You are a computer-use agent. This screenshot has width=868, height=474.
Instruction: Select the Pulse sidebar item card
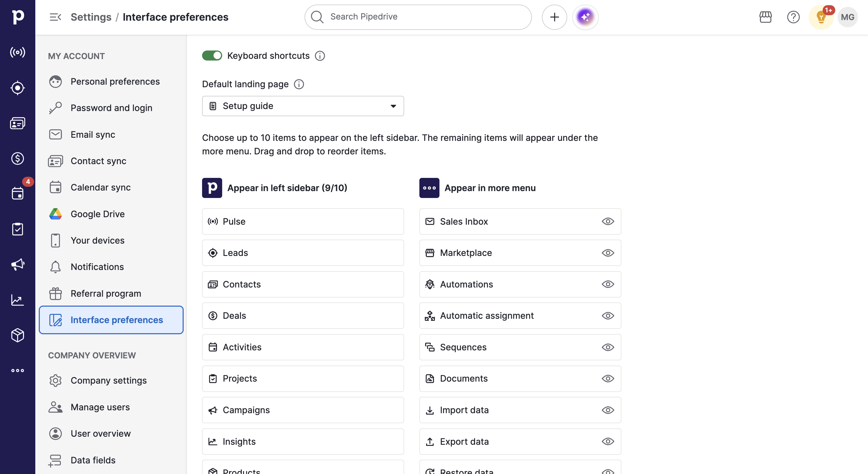point(303,221)
